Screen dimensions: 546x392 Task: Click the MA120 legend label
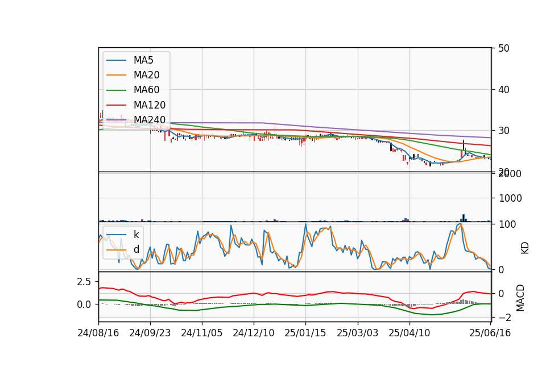[x=150, y=105]
